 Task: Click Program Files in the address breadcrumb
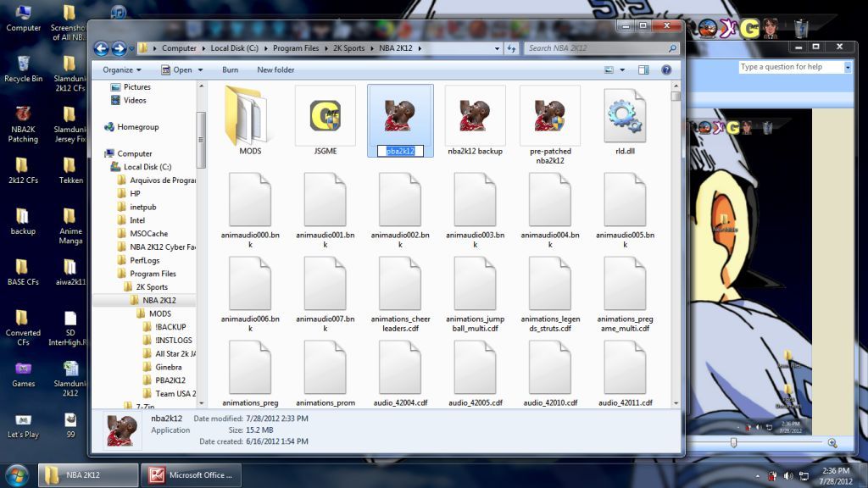pos(296,48)
